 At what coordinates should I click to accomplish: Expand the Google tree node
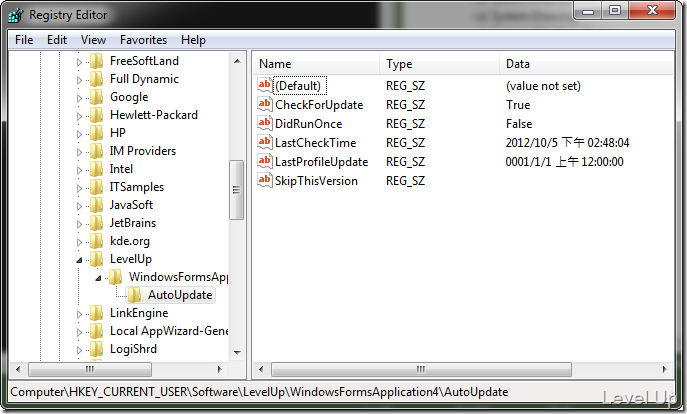coord(79,98)
